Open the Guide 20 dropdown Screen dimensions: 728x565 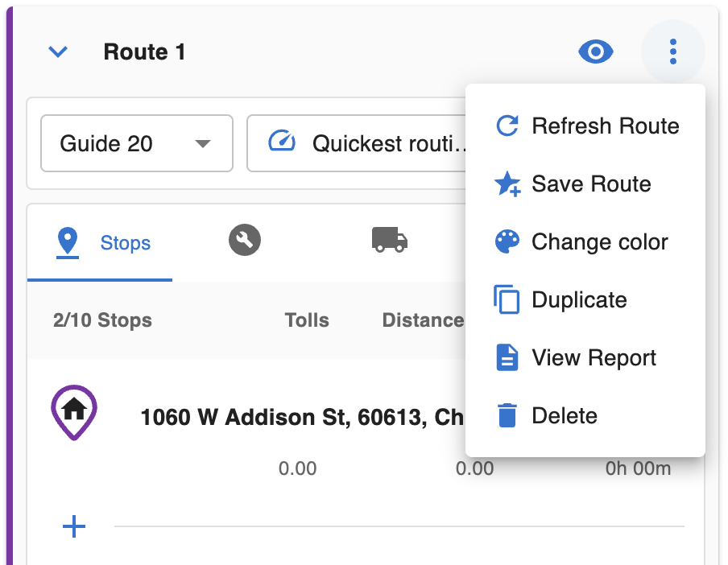click(137, 143)
